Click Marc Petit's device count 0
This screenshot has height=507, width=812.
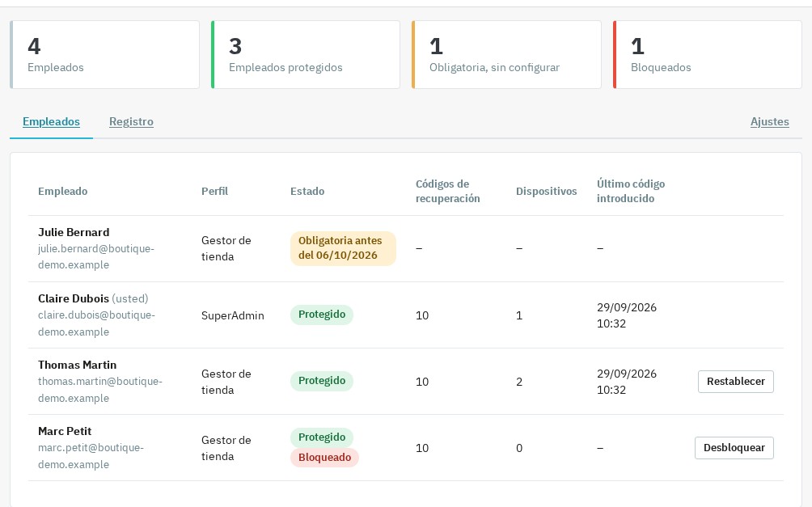click(519, 448)
